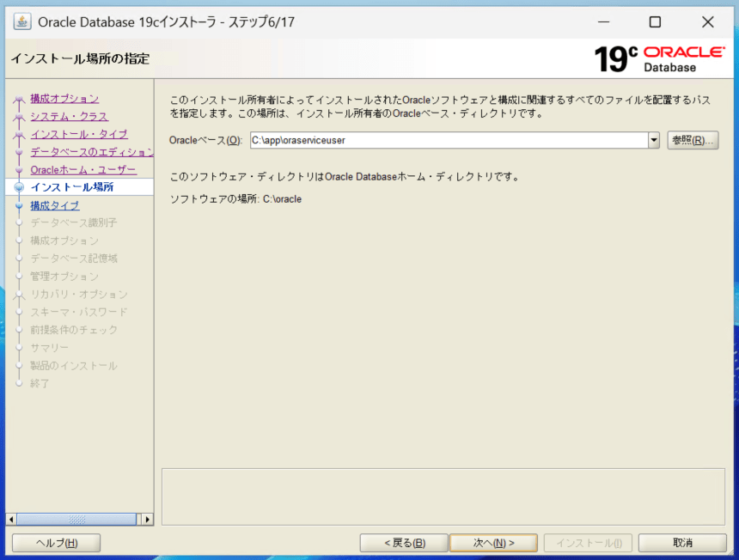Cancel setup with the 取消 button
This screenshot has height=560, width=739.
(x=683, y=543)
